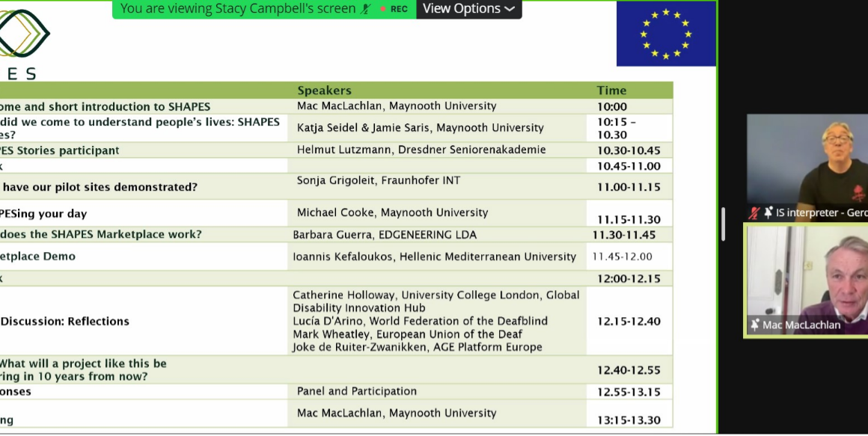The width and height of the screenshot is (868, 436).
Task: Click the red muted mic icon on the IS interpreter video
Action: (754, 212)
